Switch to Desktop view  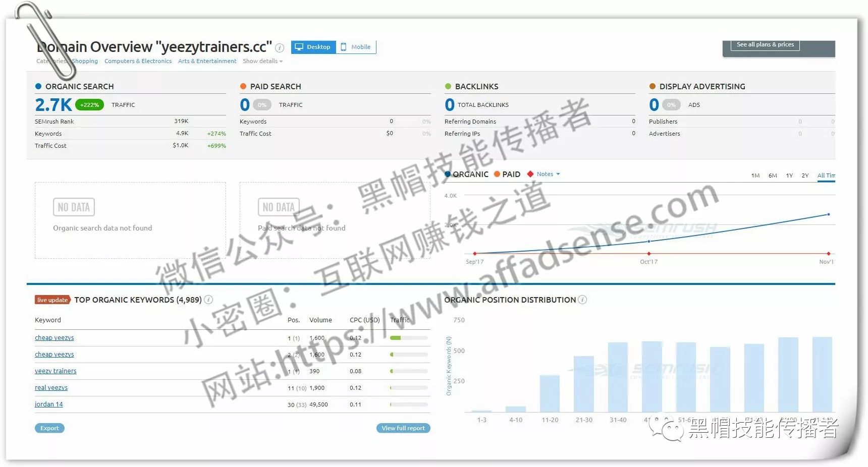click(x=313, y=47)
